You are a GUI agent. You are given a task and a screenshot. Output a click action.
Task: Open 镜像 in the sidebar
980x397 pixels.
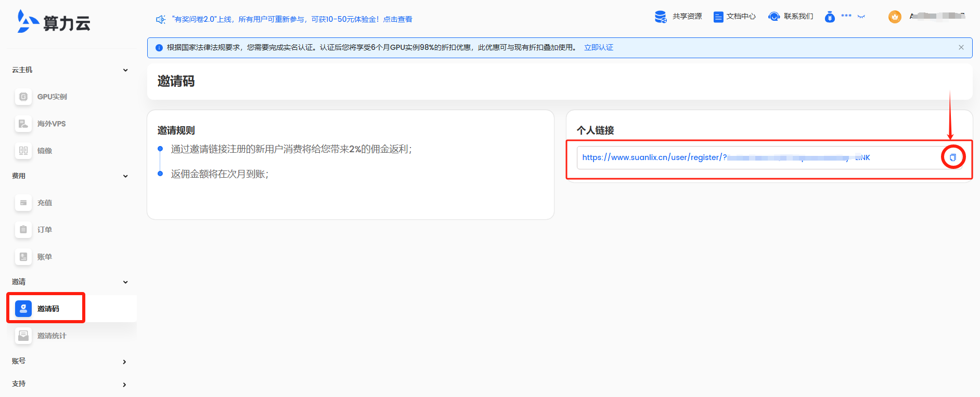(x=45, y=151)
